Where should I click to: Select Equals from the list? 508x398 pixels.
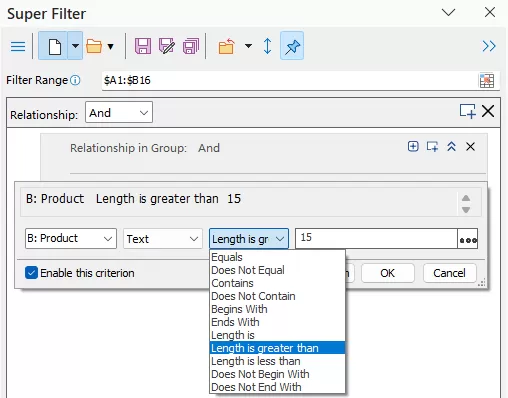pyautogui.click(x=277, y=257)
